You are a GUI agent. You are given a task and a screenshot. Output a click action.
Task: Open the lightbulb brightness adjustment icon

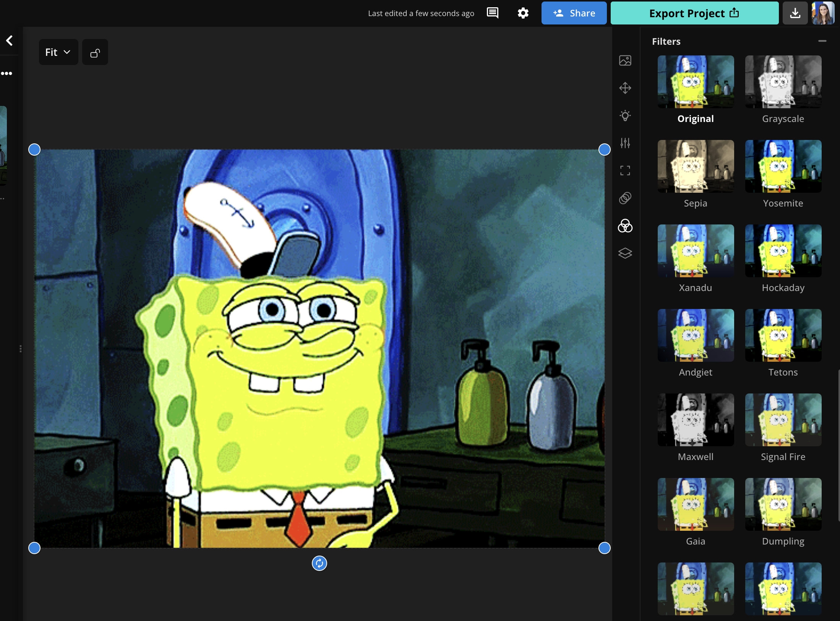coord(625,115)
